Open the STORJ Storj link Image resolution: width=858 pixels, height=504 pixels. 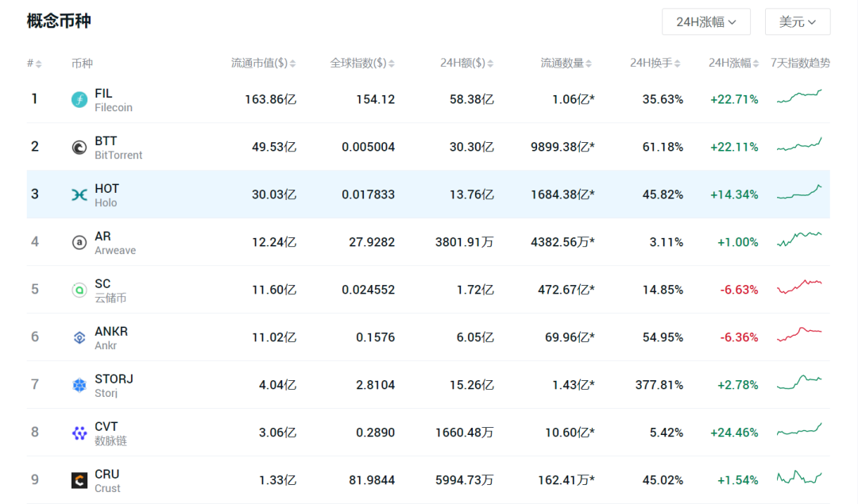click(x=114, y=386)
